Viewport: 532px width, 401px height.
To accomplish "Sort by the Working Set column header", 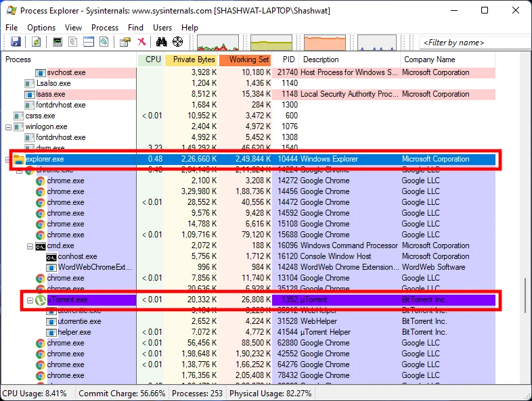I will coord(248,60).
